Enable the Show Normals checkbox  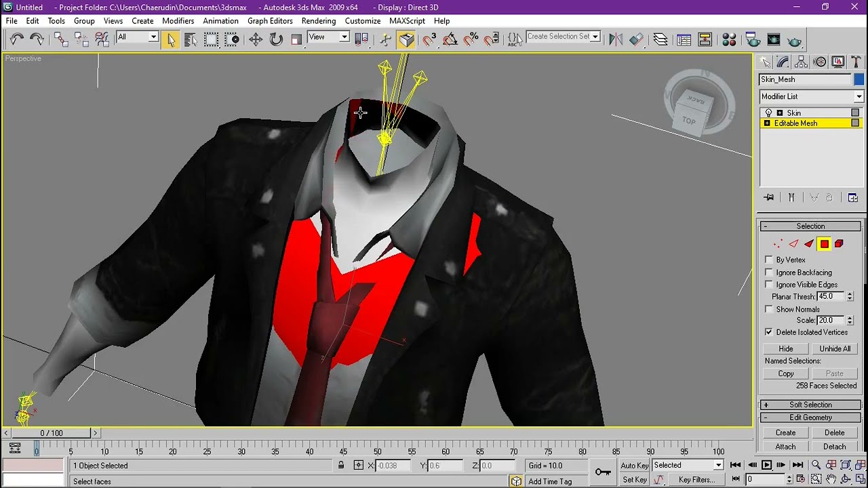point(769,309)
